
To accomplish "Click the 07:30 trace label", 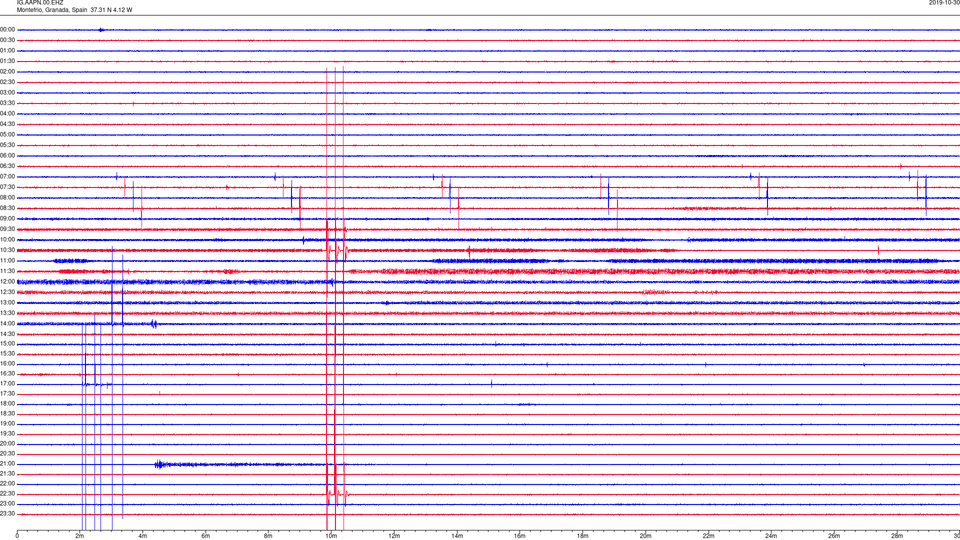I will pyautogui.click(x=7, y=187).
